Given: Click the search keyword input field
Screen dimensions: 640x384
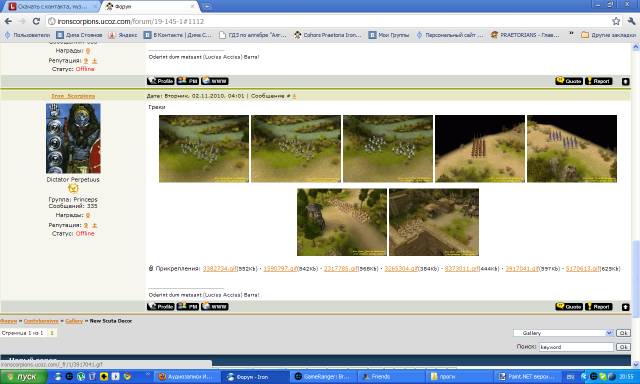Looking at the screenshot, I should click(x=576, y=347).
